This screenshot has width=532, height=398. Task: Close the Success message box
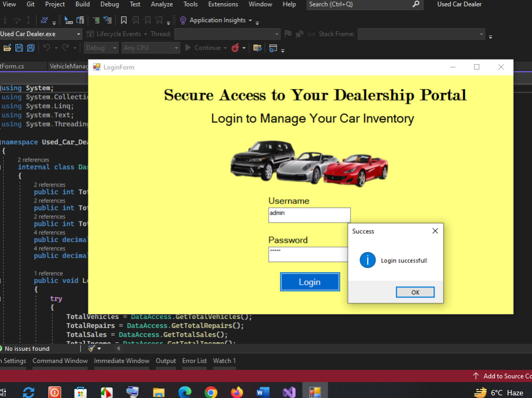[435, 231]
